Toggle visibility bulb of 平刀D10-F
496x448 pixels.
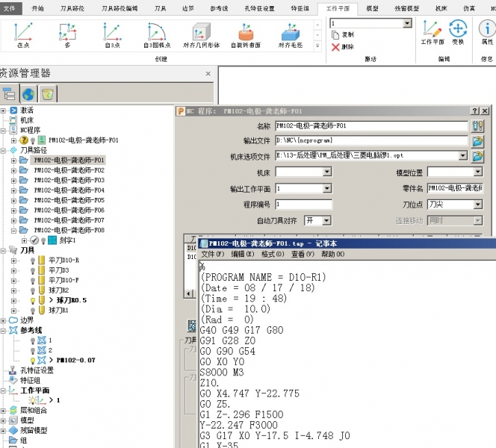pyautogui.click(x=33, y=281)
